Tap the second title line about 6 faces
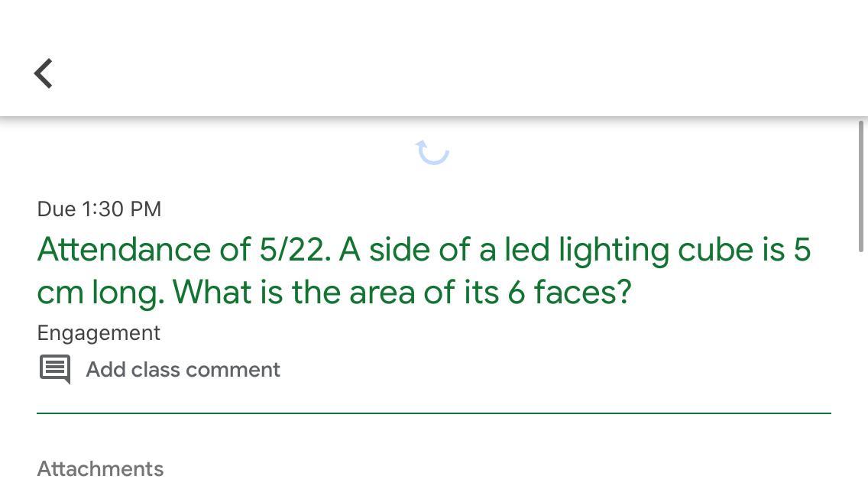 point(334,292)
